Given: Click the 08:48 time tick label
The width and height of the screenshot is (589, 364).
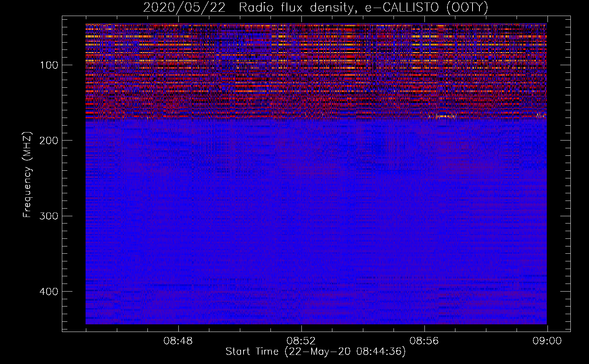Looking at the screenshot, I should pos(178,341).
